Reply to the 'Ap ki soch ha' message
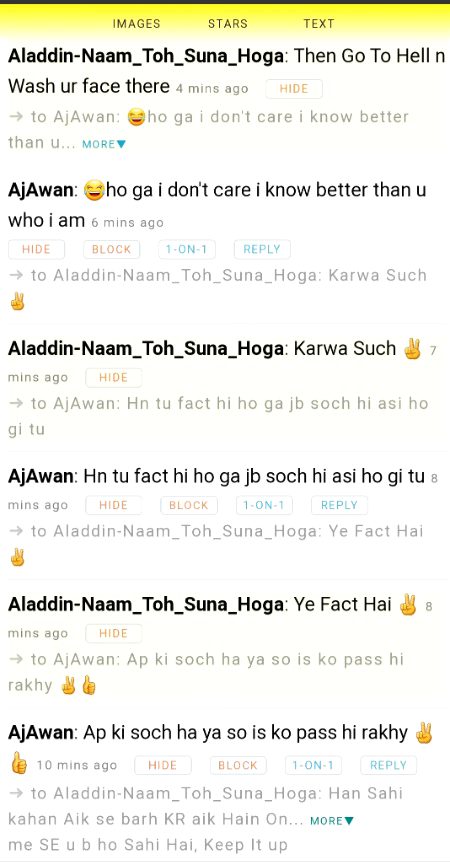The width and height of the screenshot is (450, 865). [x=388, y=765]
